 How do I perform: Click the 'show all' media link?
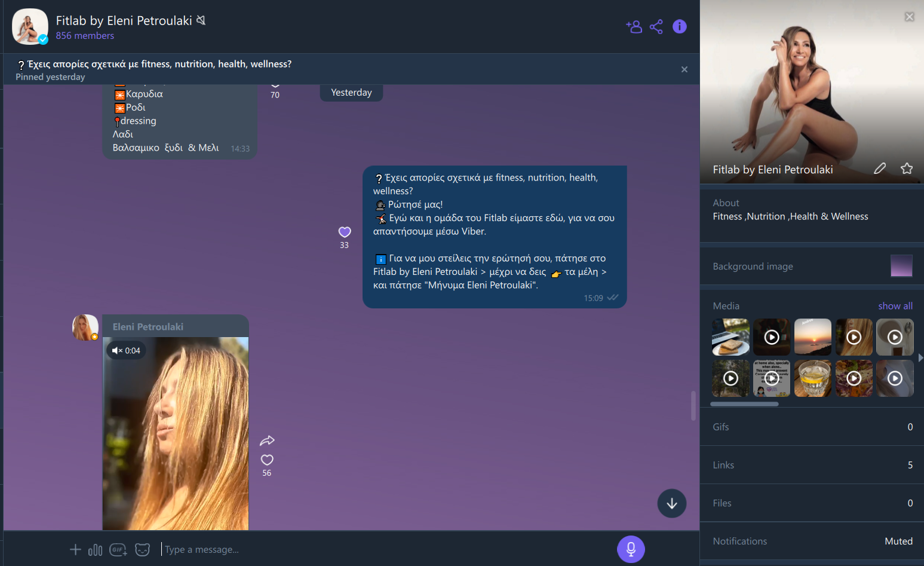pyautogui.click(x=895, y=306)
